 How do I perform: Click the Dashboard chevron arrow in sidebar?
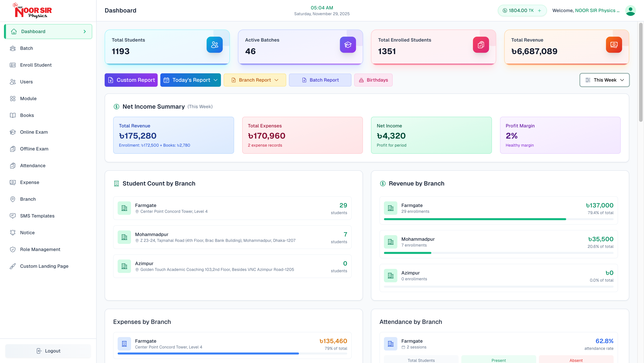tap(85, 32)
